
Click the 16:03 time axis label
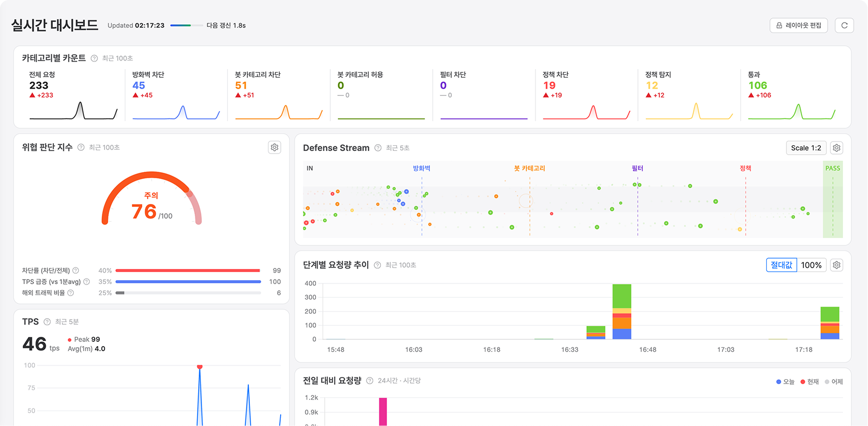pyautogui.click(x=414, y=350)
